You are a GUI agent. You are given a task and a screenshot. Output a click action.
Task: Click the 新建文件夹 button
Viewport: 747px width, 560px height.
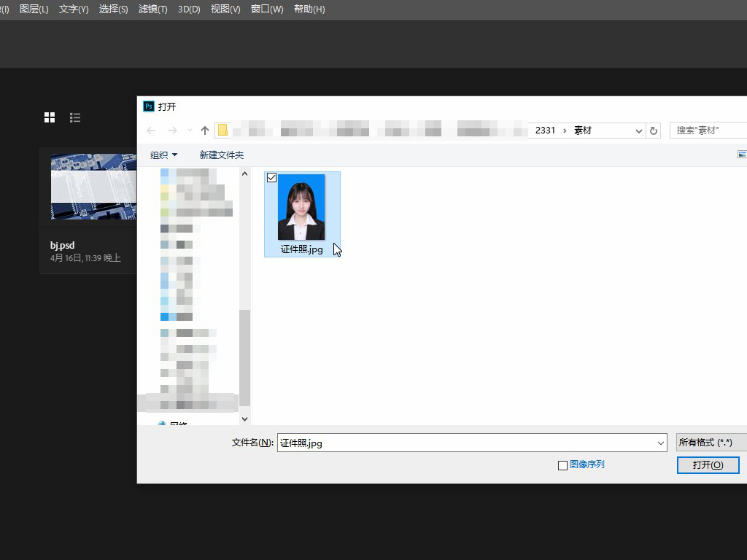[222, 155]
